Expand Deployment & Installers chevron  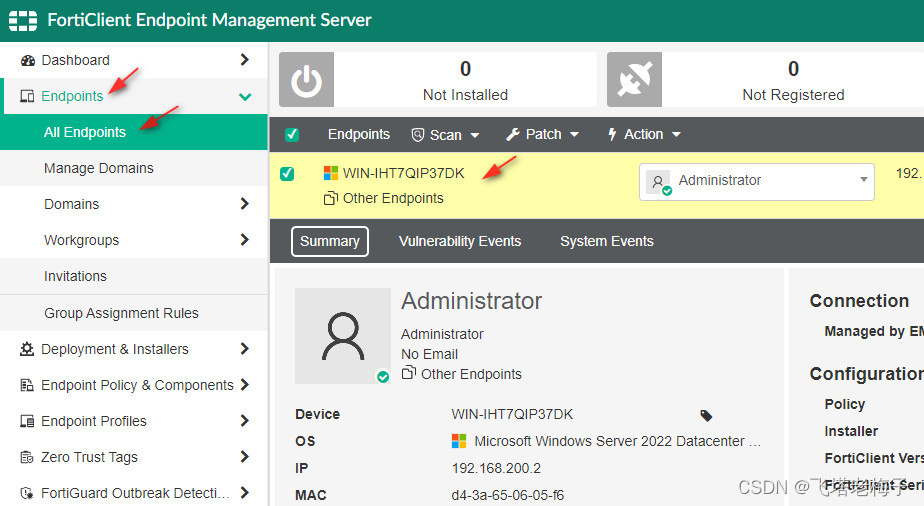pyautogui.click(x=245, y=349)
